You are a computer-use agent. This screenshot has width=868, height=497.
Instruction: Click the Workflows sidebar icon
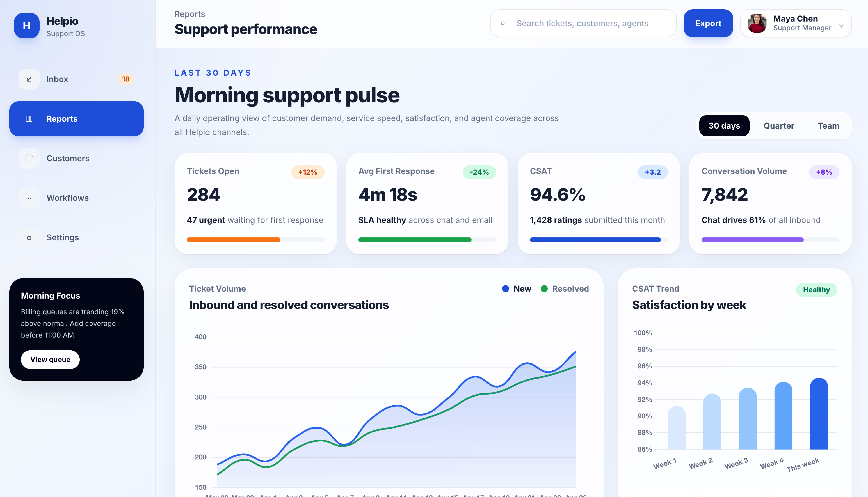[29, 198]
